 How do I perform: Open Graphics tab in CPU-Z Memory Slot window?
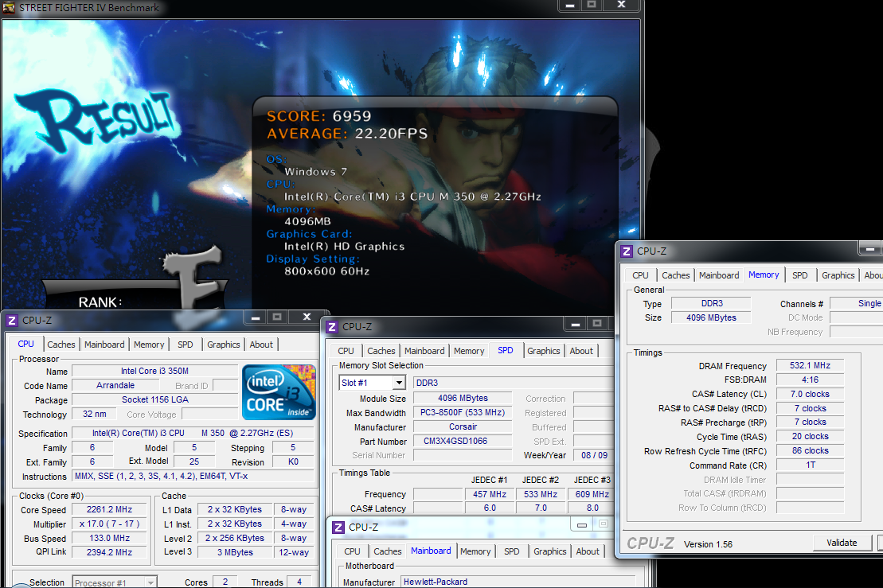point(544,351)
